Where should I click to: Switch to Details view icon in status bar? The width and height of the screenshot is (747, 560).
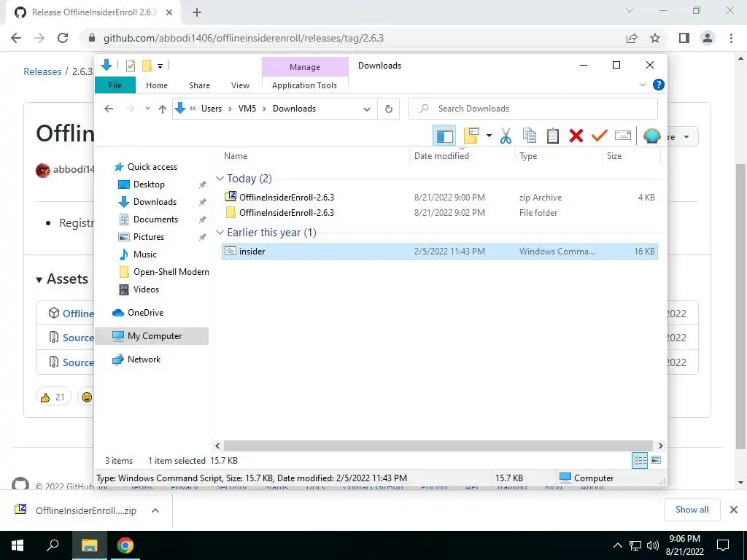tap(640, 461)
